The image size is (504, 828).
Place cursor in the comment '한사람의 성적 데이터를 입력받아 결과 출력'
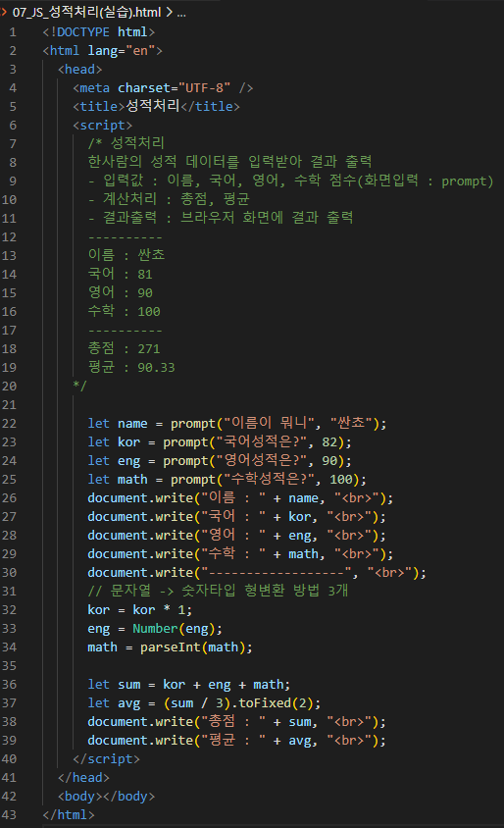tap(230, 162)
